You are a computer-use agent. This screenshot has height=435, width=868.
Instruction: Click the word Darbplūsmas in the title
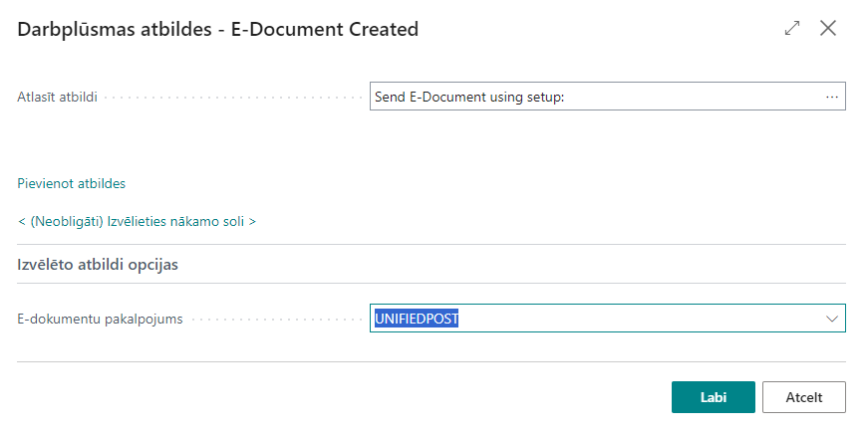point(74,30)
